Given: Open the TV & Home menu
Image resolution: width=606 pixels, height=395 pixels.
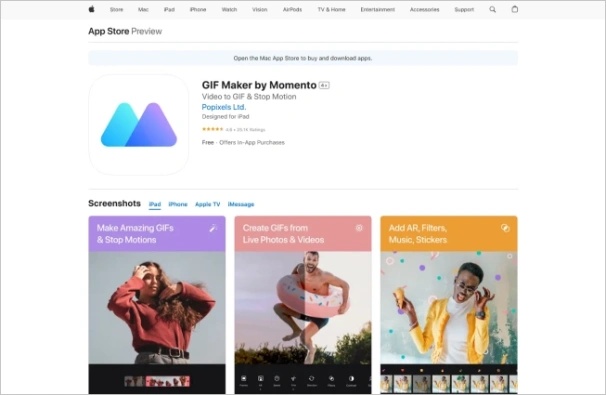Looking at the screenshot, I should (x=332, y=9).
